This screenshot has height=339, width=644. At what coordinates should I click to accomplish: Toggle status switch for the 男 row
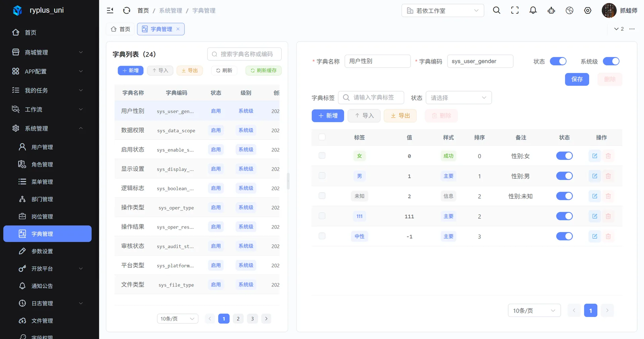(x=565, y=176)
